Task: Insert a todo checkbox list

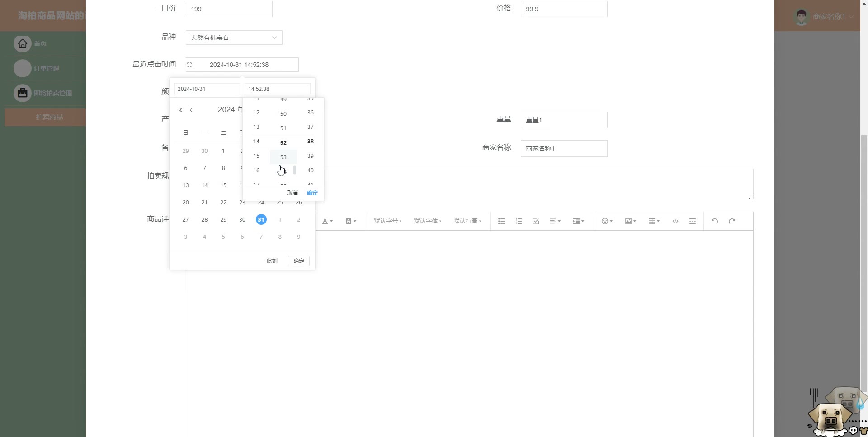Action: (x=536, y=221)
